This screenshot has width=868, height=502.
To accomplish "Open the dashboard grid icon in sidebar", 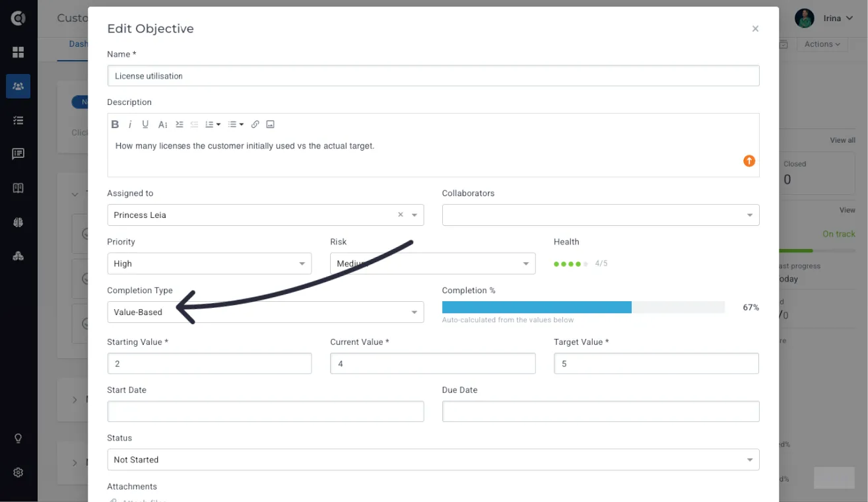I will pos(18,52).
